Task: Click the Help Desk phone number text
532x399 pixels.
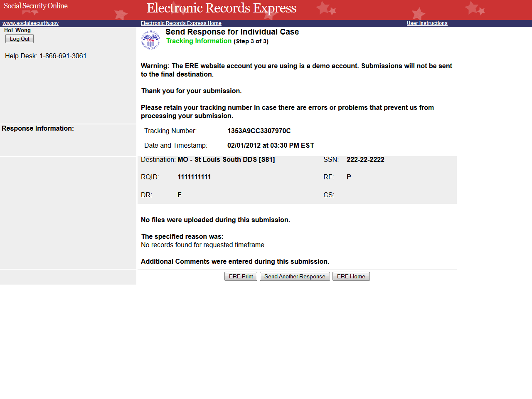Action: tap(46, 56)
